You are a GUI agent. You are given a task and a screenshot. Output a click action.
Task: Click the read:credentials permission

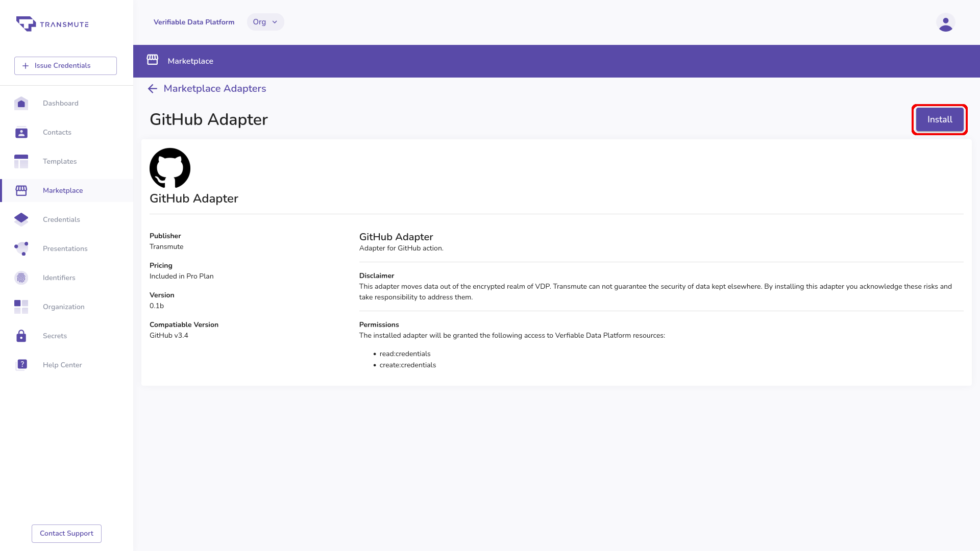[x=405, y=354]
